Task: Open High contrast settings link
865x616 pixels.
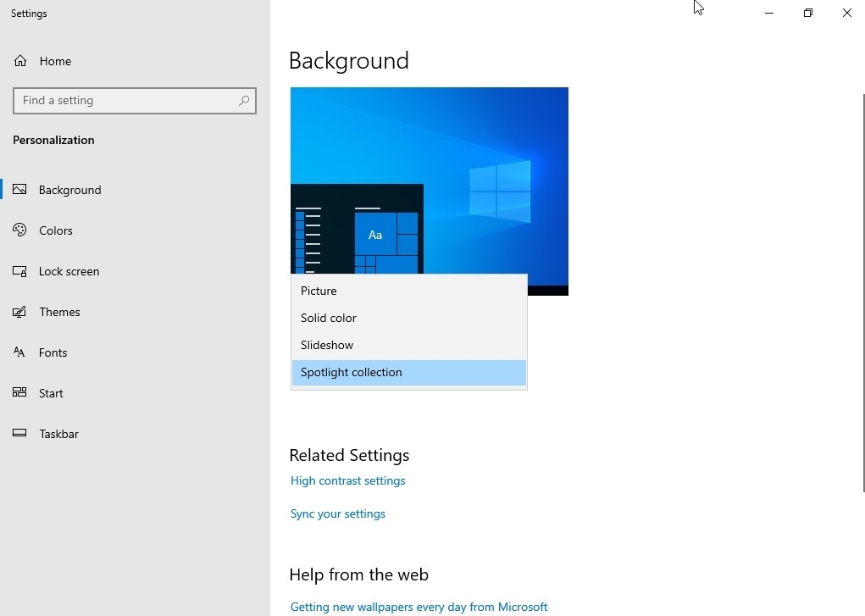Action: [x=347, y=480]
